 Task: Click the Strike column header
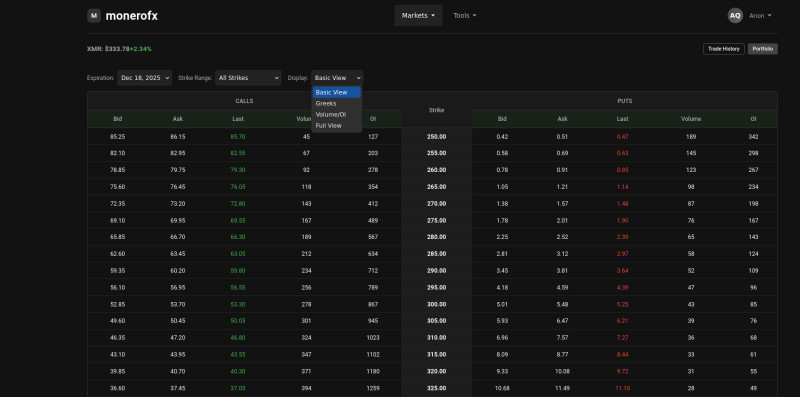[437, 110]
